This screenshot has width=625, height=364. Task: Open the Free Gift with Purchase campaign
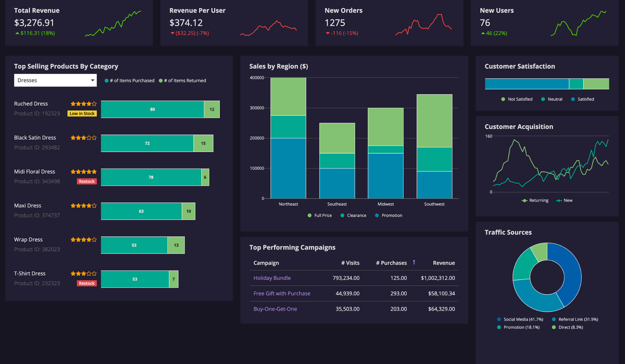click(x=282, y=293)
